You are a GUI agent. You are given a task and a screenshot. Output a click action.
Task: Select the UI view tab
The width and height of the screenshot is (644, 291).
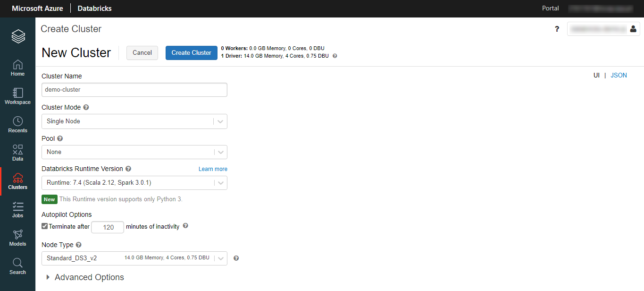(596, 75)
